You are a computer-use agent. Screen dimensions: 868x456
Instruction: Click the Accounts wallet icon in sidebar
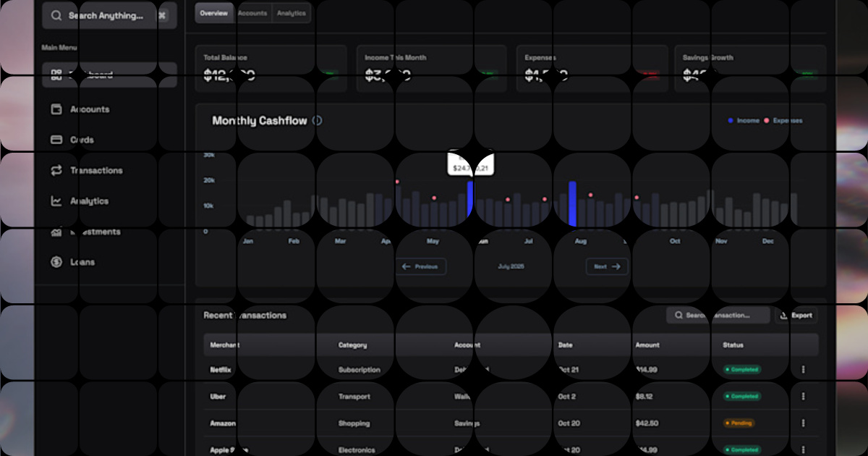56,109
